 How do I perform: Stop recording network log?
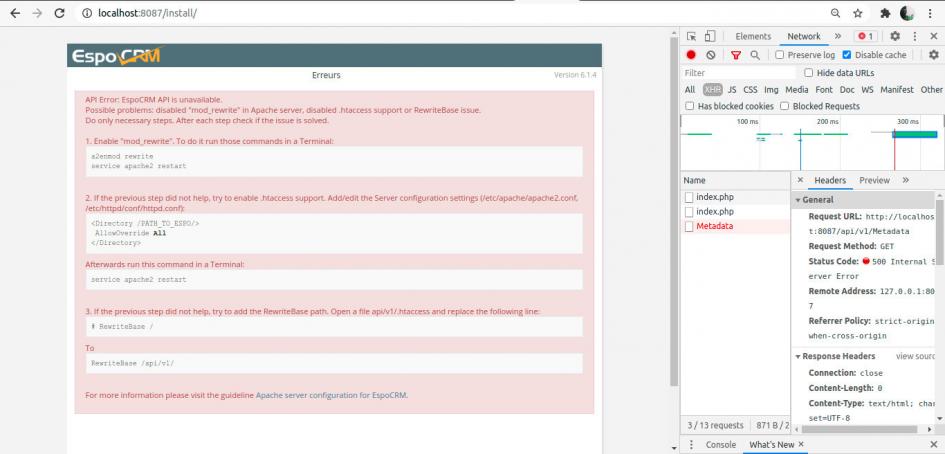click(691, 55)
